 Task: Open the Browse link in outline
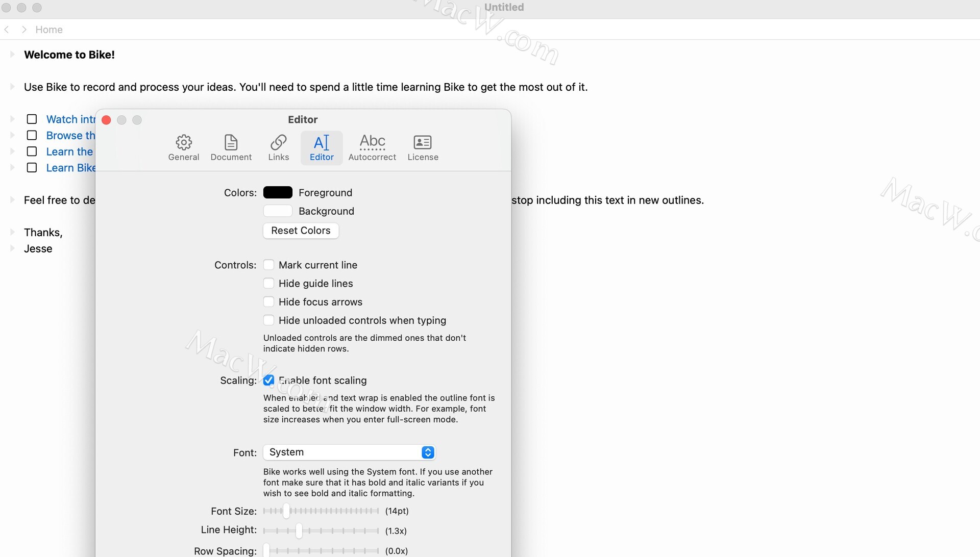70,136
